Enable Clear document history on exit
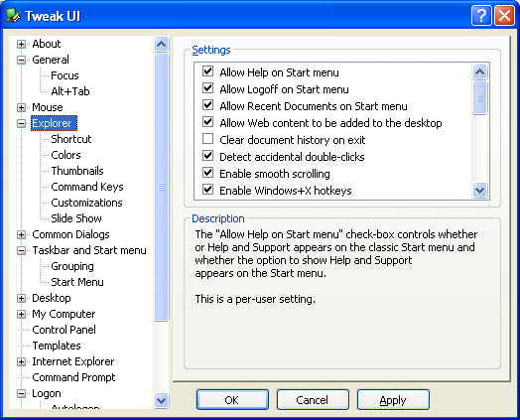The height and width of the screenshot is (420, 520). [208, 139]
